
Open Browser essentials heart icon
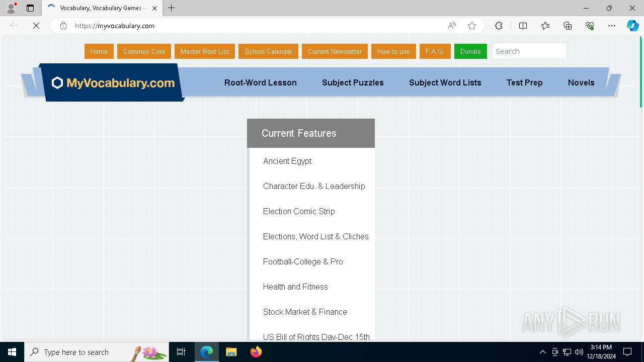(x=590, y=26)
